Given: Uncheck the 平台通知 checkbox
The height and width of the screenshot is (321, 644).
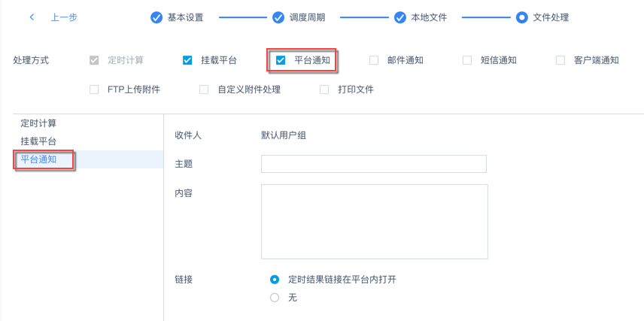Looking at the screenshot, I should [x=281, y=60].
